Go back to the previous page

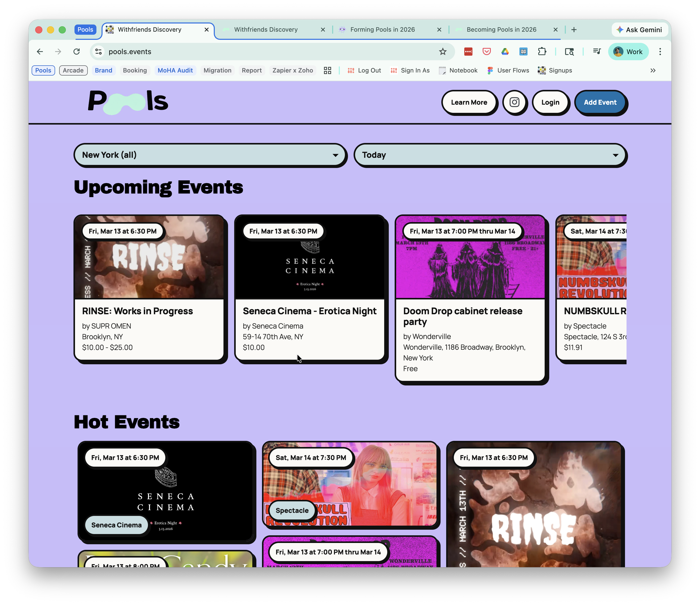click(x=40, y=51)
